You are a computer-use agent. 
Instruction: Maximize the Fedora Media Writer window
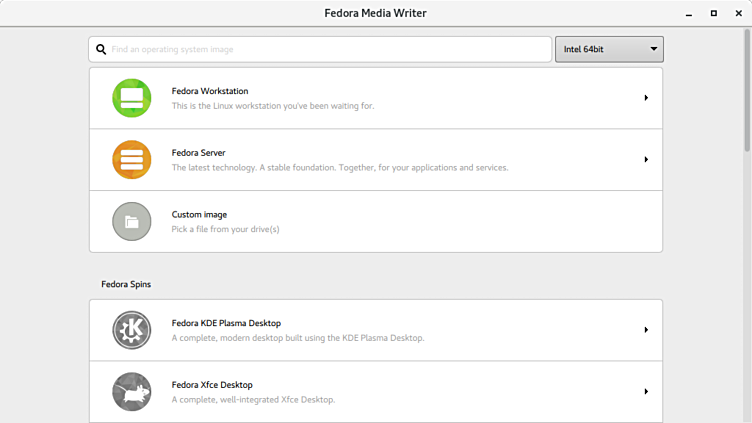click(x=713, y=13)
